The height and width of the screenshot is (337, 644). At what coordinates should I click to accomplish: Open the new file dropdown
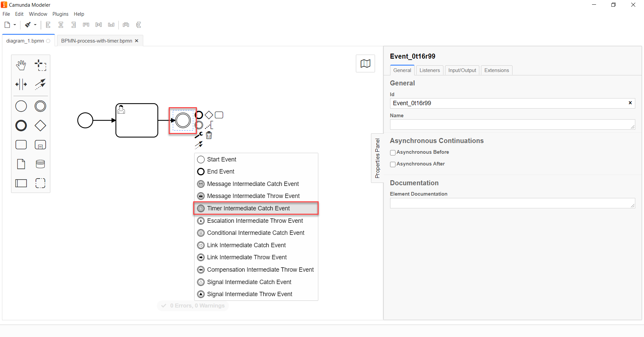15,25
